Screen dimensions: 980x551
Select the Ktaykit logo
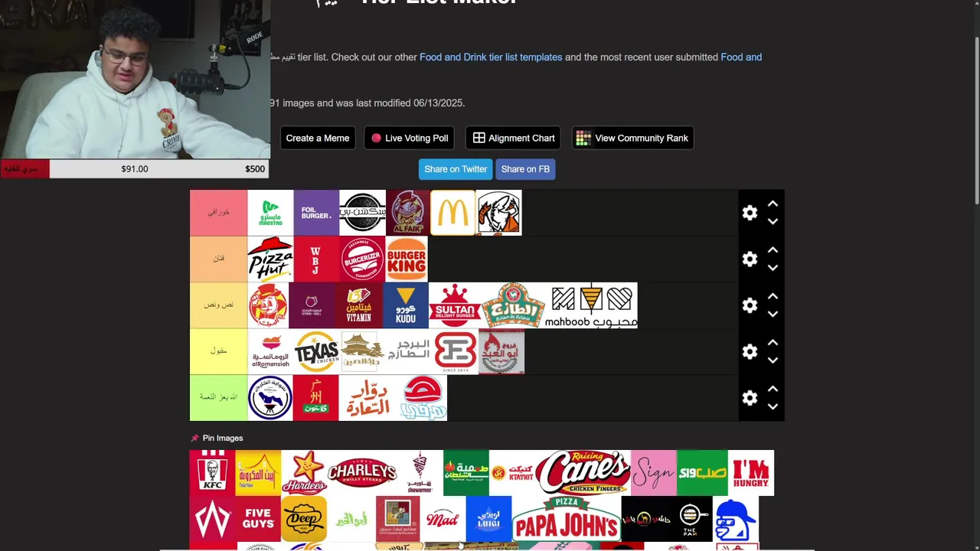click(512, 473)
